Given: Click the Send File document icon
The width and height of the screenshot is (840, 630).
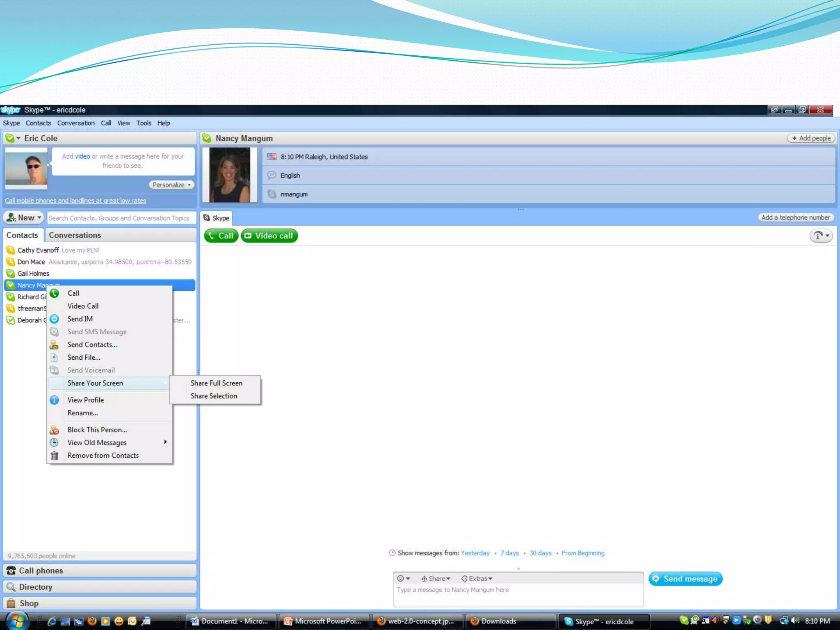Looking at the screenshot, I should 54,358.
